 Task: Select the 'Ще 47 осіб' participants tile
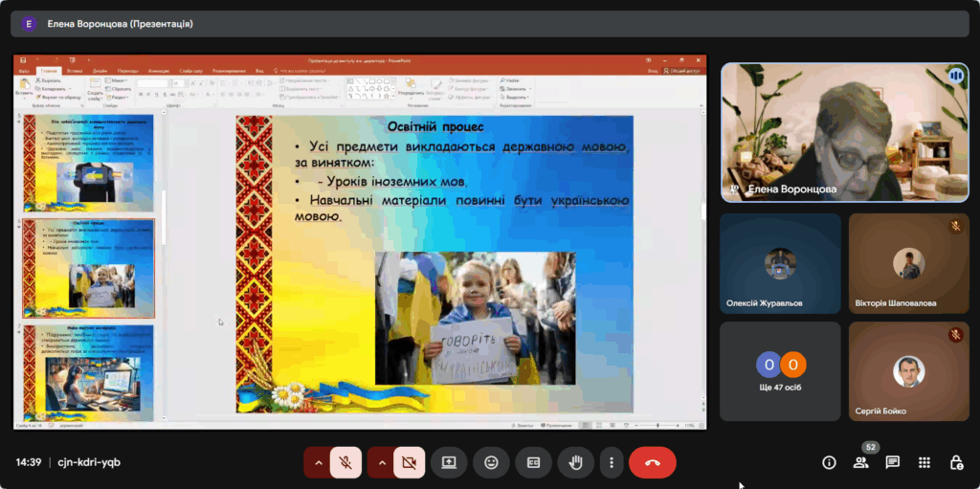coord(780,368)
